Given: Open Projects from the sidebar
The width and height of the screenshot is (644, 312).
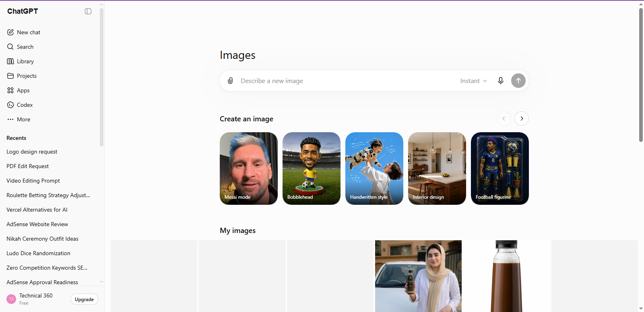Looking at the screenshot, I should click(50, 76).
